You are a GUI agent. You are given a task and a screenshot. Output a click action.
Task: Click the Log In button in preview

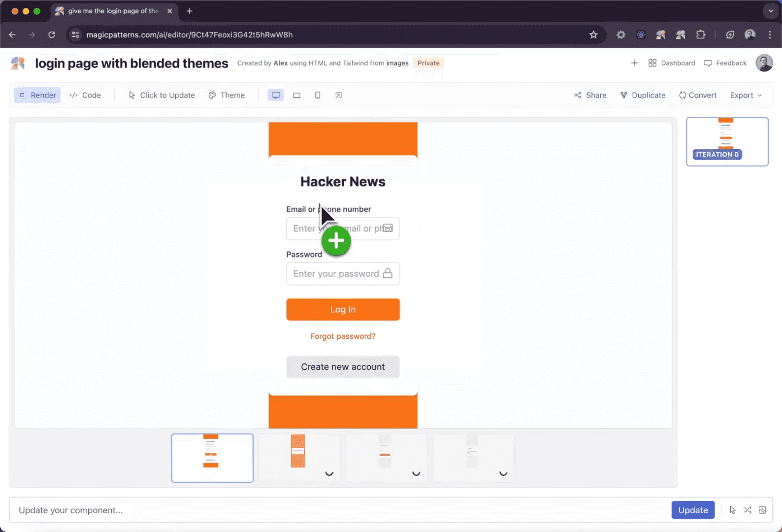tap(343, 309)
